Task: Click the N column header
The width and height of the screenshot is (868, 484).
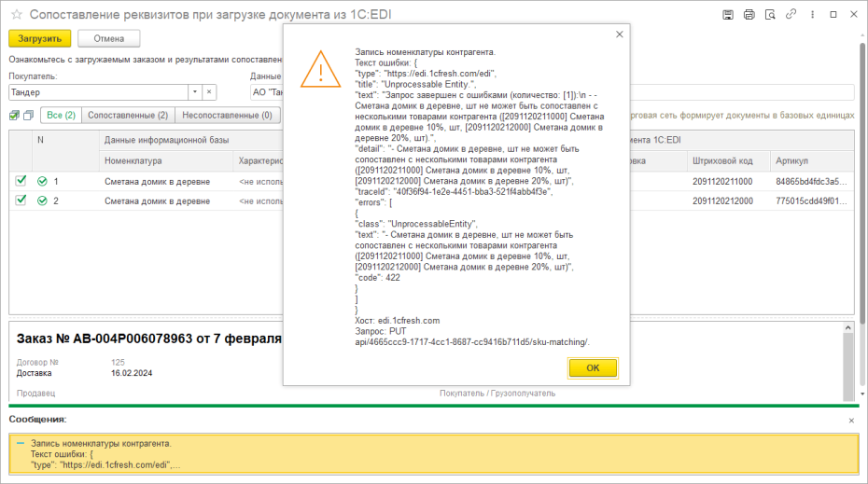Action: point(40,140)
